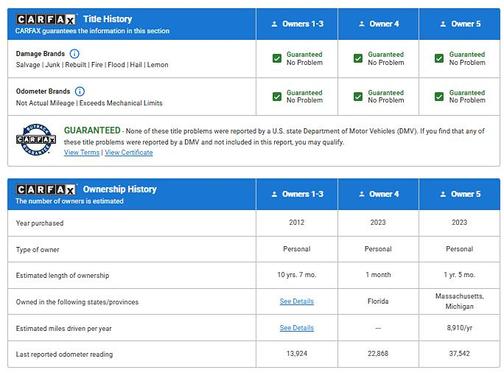The image size is (504, 373).
Task: Select Owner 5 column header in Ownership History
Action: click(460, 194)
